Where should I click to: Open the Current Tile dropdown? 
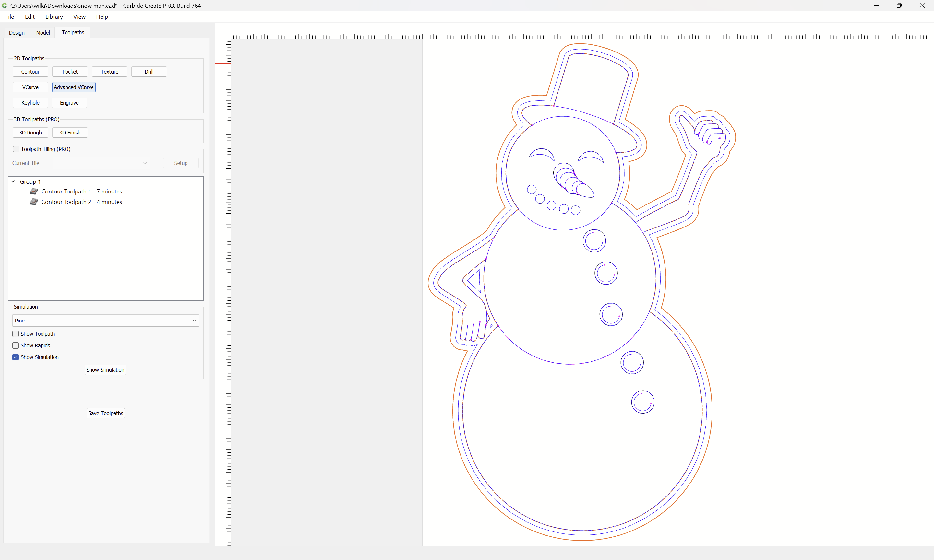click(x=101, y=163)
